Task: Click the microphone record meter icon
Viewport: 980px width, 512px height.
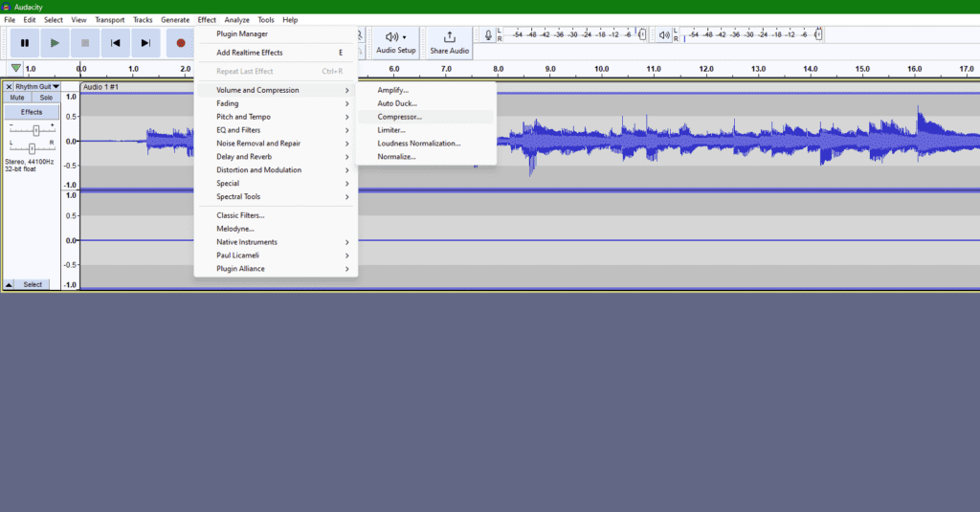Action: tap(488, 35)
